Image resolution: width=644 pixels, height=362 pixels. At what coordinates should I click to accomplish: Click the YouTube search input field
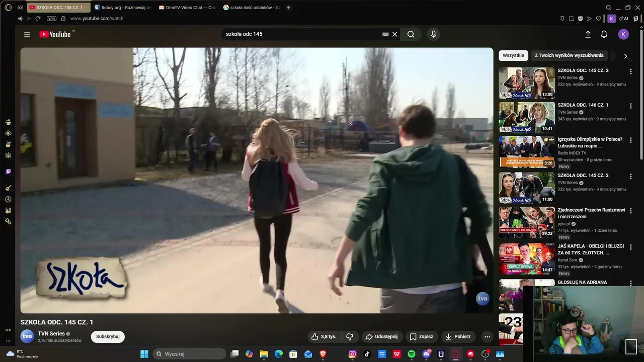(x=302, y=34)
